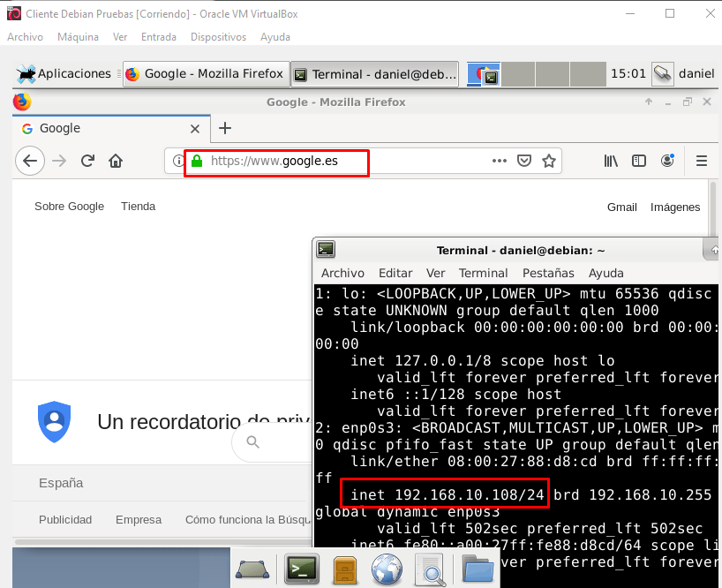Open the Aplicaciones menu in the panel
Image resolution: width=722 pixels, height=588 pixels.
[x=64, y=74]
